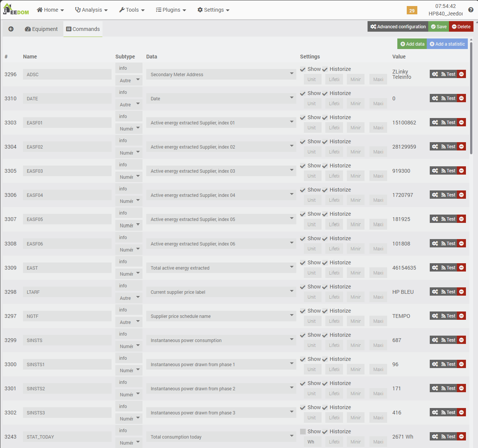Click the Jeedom logo icon
Screen dimensions: 478x448
click(x=16, y=10)
